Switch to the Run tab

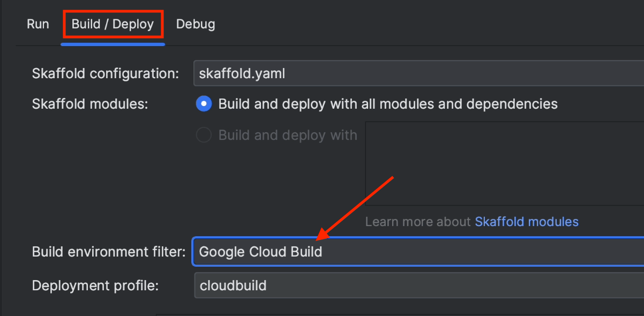click(x=38, y=24)
